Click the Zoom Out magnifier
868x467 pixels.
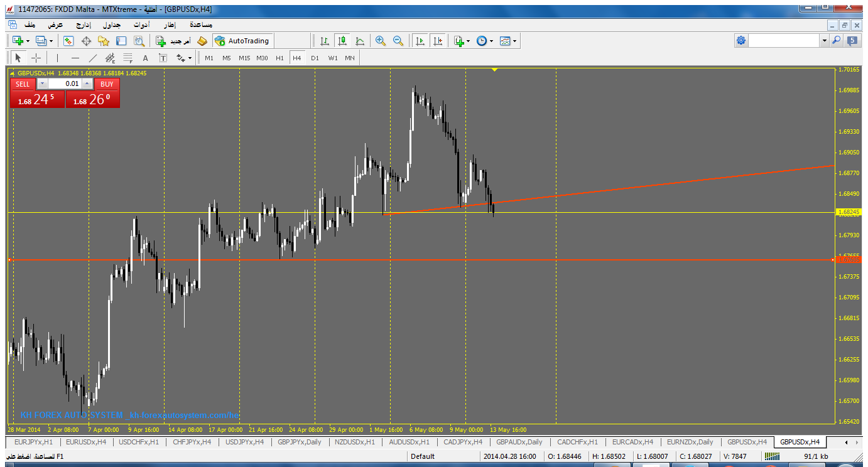[398, 41]
